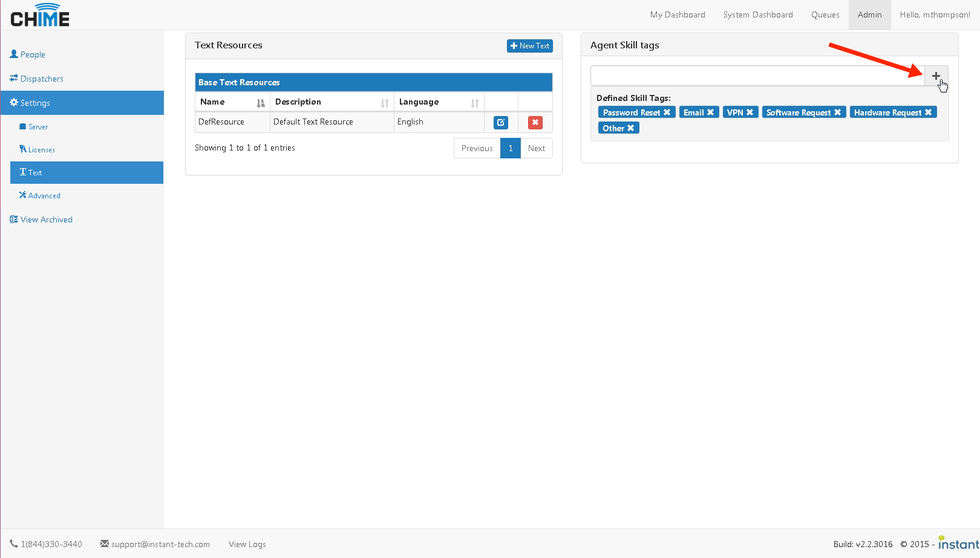Select Licenses under Settings
Viewport: 980px width, 558px height.
(41, 150)
